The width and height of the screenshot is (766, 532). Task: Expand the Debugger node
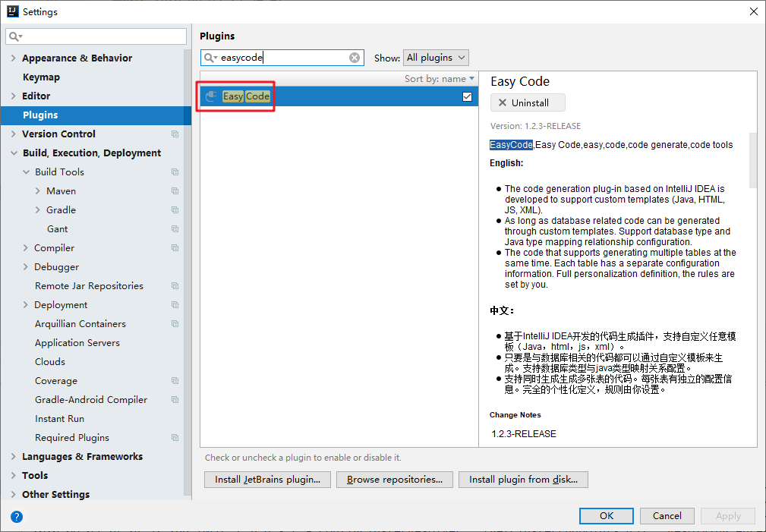point(25,266)
